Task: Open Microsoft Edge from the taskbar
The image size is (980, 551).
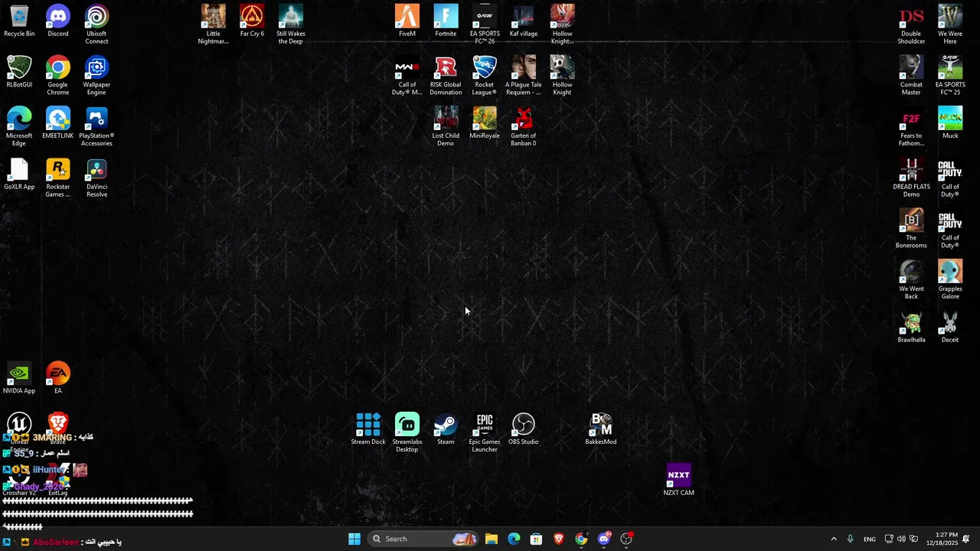Action: (x=514, y=539)
